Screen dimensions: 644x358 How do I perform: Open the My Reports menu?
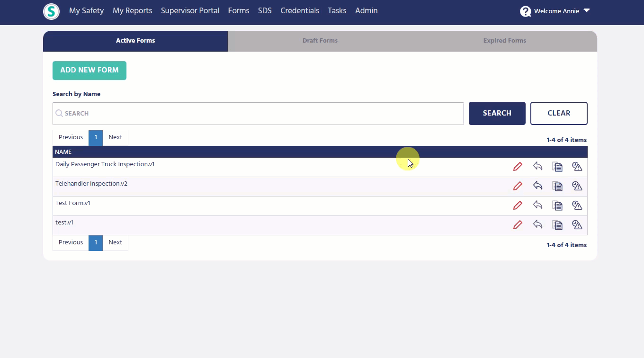coord(132,10)
